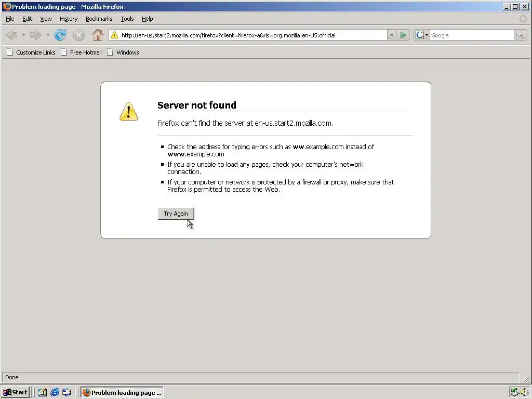Screen dimensions: 532x399
Task: Click the volume speaker tray icon
Action: (x=525, y=393)
